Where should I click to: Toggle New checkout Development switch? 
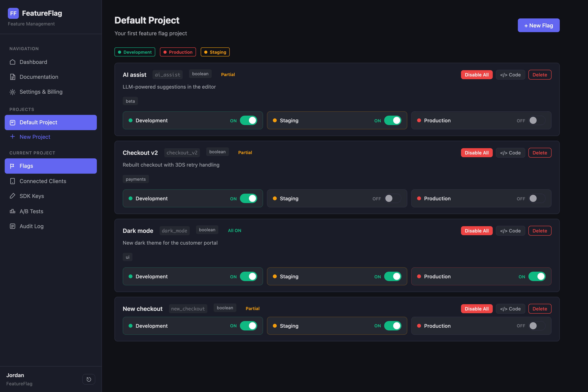tap(249, 326)
